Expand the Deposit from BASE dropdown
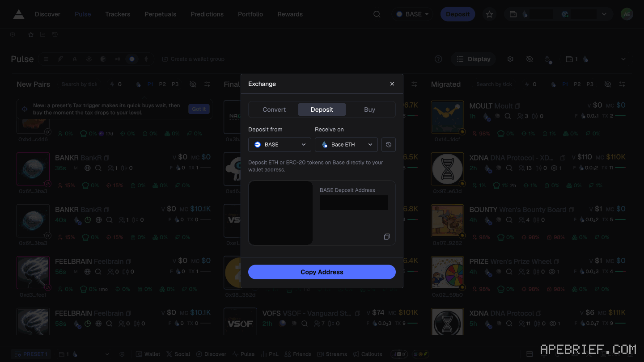Image resolution: width=644 pixels, height=362 pixels. click(280, 144)
